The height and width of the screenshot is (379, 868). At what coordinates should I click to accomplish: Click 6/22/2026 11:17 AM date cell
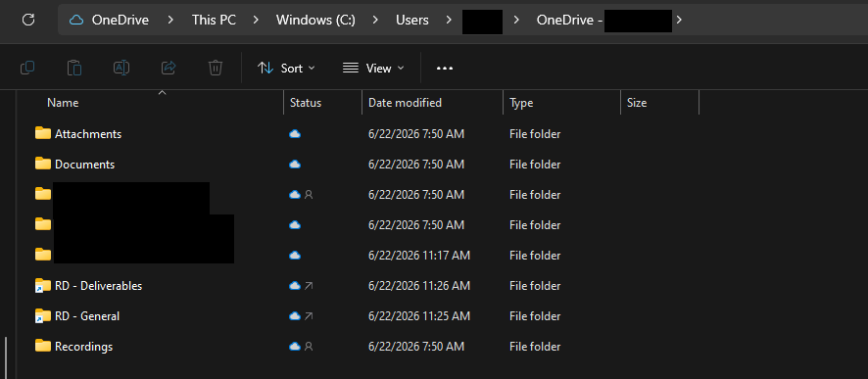(419, 256)
